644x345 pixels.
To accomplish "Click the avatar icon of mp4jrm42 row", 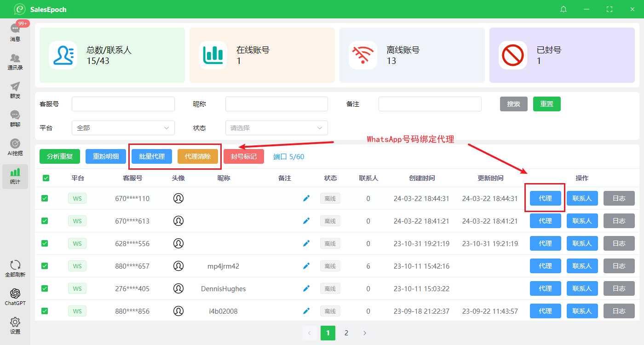I will 178,266.
